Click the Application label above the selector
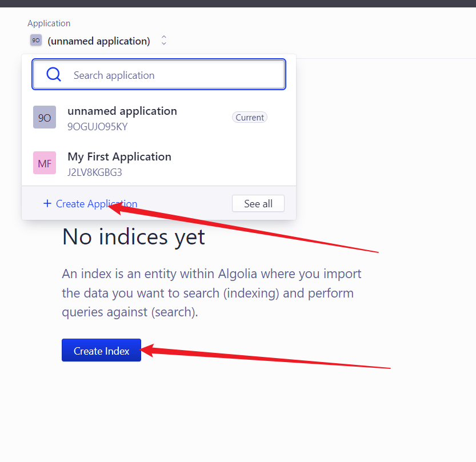 point(49,23)
